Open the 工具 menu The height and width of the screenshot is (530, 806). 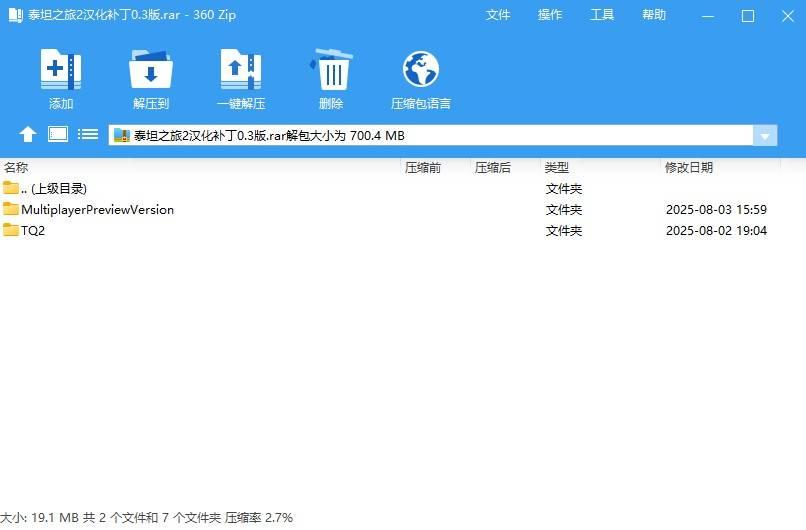coord(602,15)
